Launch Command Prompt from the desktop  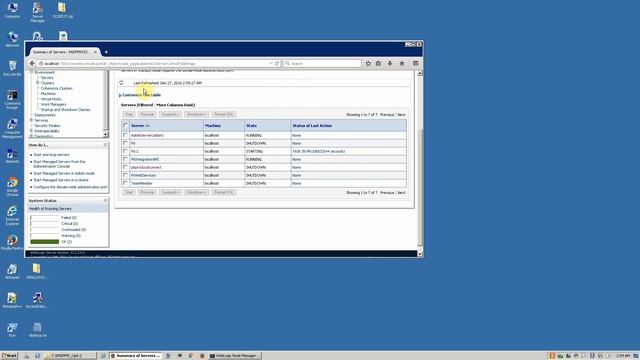click(x=12, y=100)
